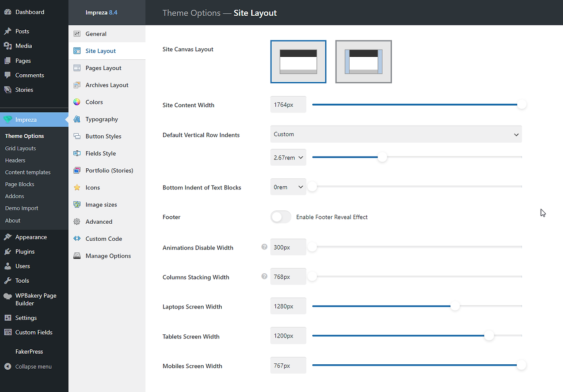Viewport: 563px width, 392px height.
Task: Click the Tablets Screen Width slider handle
Action: [489, 336]
